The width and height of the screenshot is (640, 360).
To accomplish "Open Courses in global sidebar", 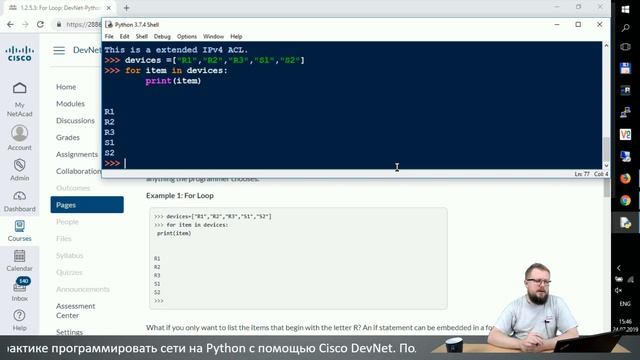I will point(19,231).
